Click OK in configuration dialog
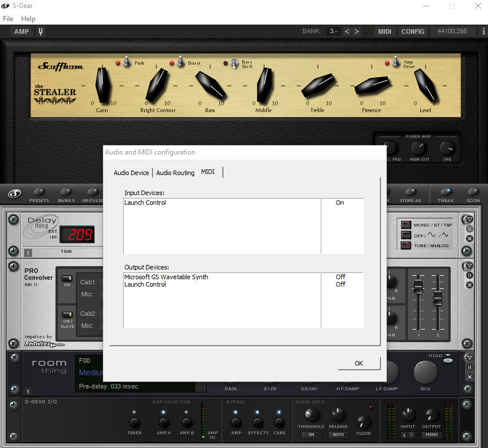 click(x=359, y=363)
